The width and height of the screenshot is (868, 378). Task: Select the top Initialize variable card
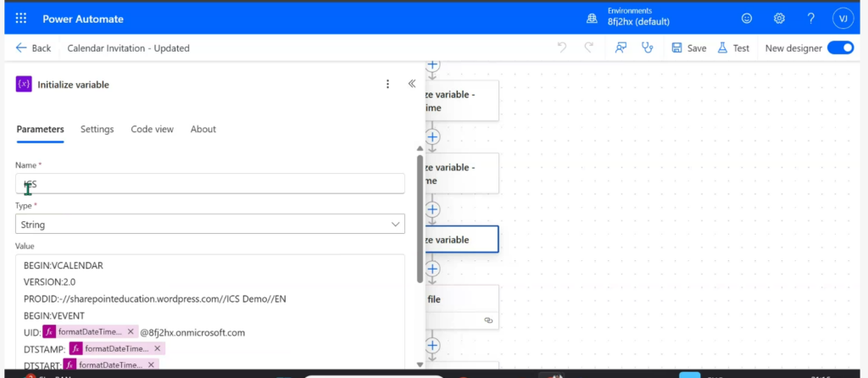(462, 101)
